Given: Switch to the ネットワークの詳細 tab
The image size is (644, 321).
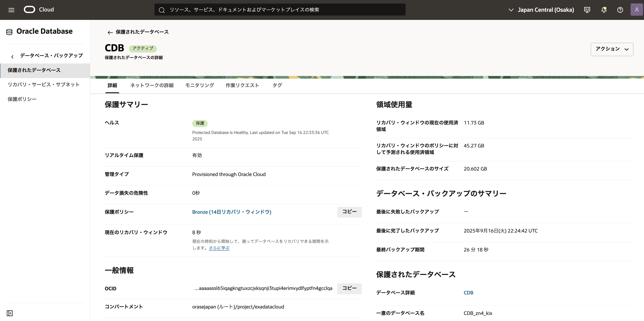Looking at the screenshot, I should pos(152,85).
